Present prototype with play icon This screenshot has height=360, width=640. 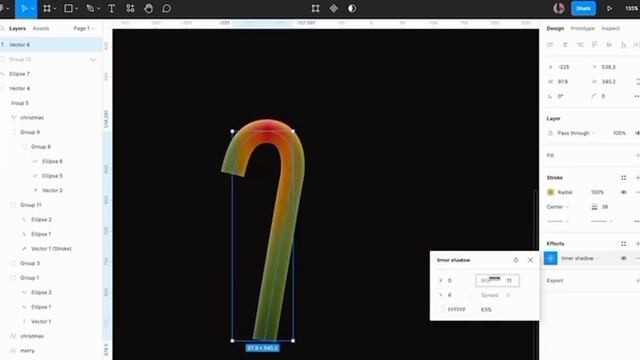[x=609, y=9]
